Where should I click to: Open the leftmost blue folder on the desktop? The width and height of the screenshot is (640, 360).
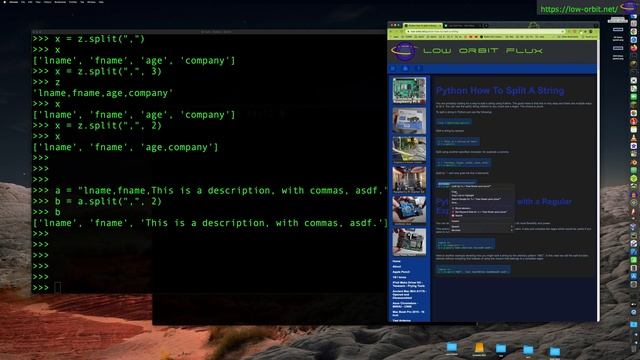[x=452, y=347]
